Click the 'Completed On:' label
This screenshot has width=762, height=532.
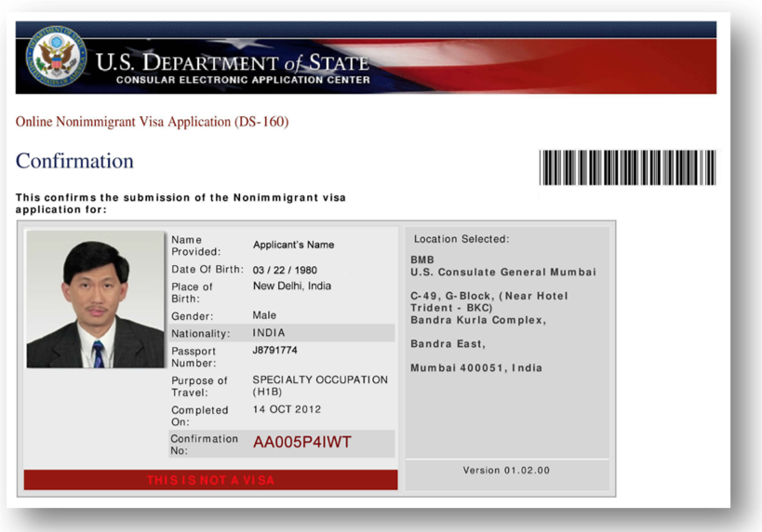pyautogui.click(x=199, y=416)
